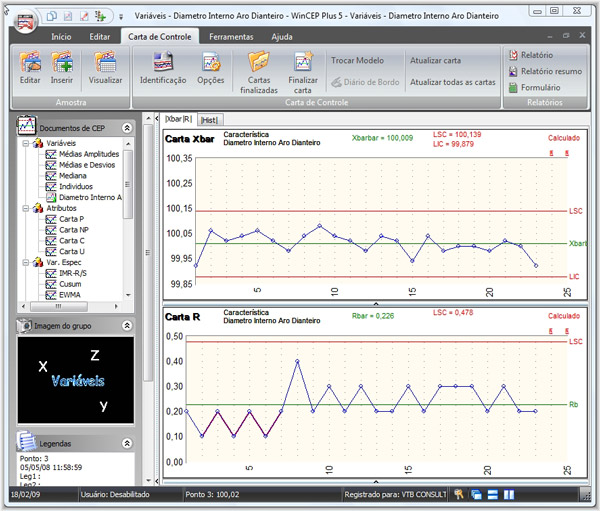This screenshot has width=600, height=511.
Task: Click the status bar key icon
Action: [x=458, y=494]
